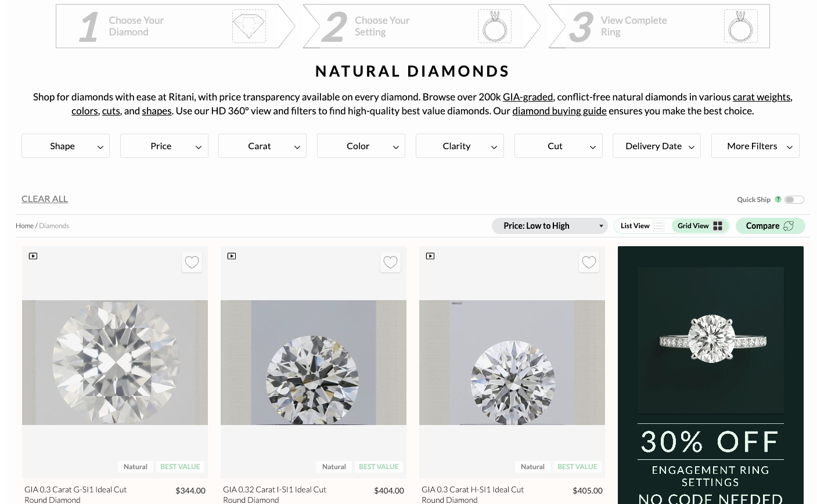
Task: Go to step 3 View Complete Ring
Action: point(658,26)
